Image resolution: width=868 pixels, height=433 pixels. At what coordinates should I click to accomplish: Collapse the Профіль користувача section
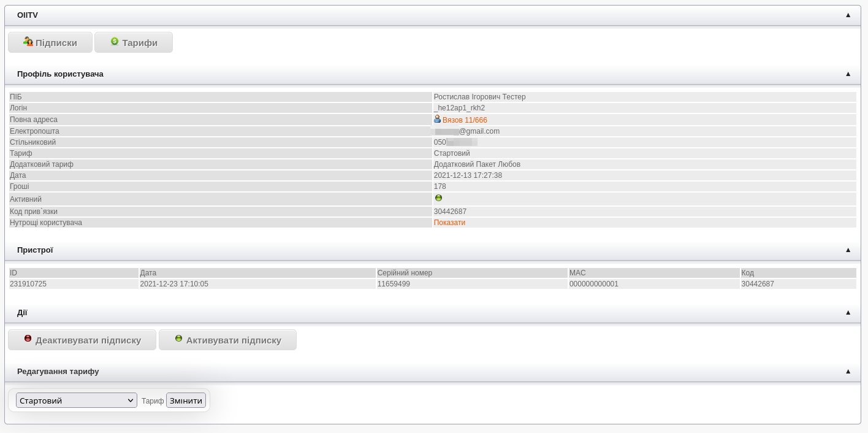(x=848, y=74)
